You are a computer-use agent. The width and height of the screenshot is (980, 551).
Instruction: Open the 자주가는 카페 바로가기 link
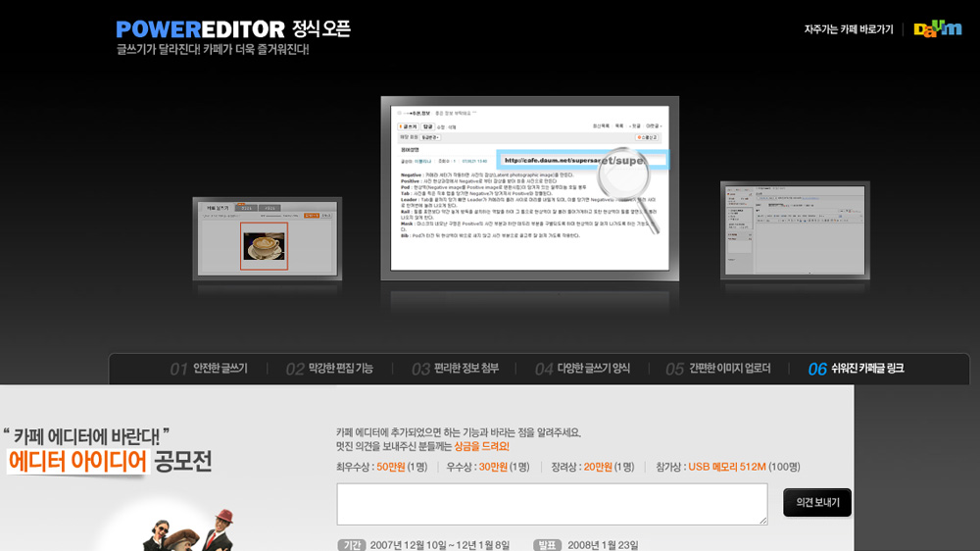click(848, 29)
